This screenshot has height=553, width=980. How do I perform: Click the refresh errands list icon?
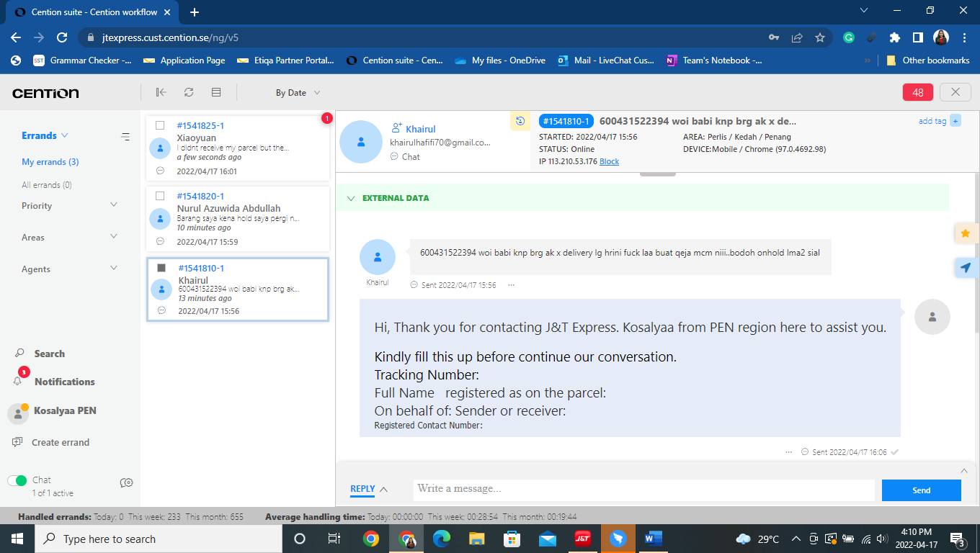[189, 92]
